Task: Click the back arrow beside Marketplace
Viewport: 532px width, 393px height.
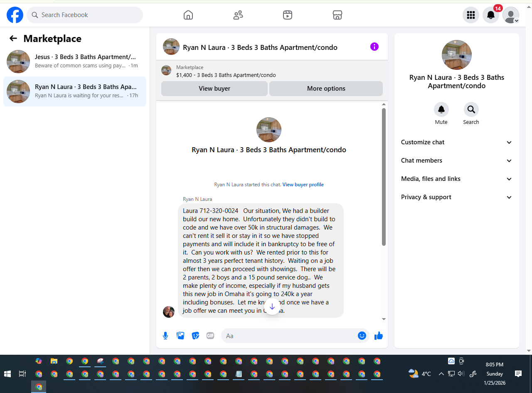Action: pos(13,39)
